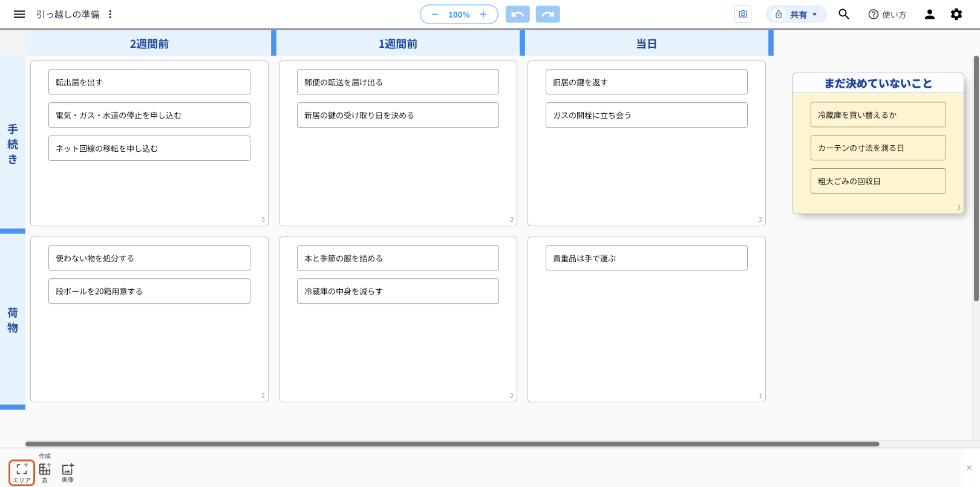Select the カーテンの寸法を測る日 sticky card
Screen dimensions: 980x487
(878, 148)
